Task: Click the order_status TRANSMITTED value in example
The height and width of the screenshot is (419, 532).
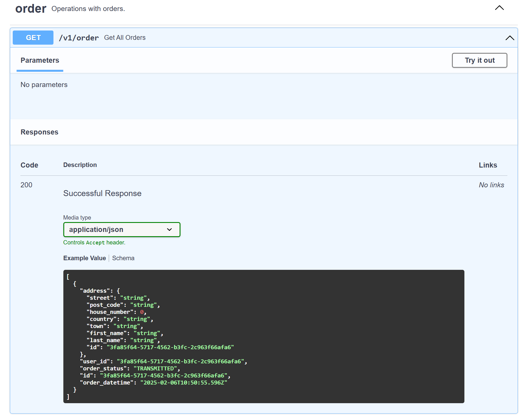Action: click(x=155, y=368)
